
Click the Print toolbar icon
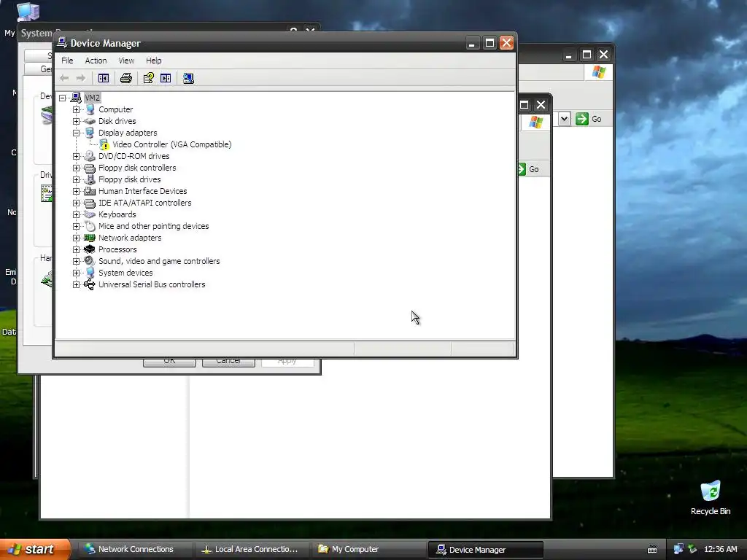pos(125,78)
